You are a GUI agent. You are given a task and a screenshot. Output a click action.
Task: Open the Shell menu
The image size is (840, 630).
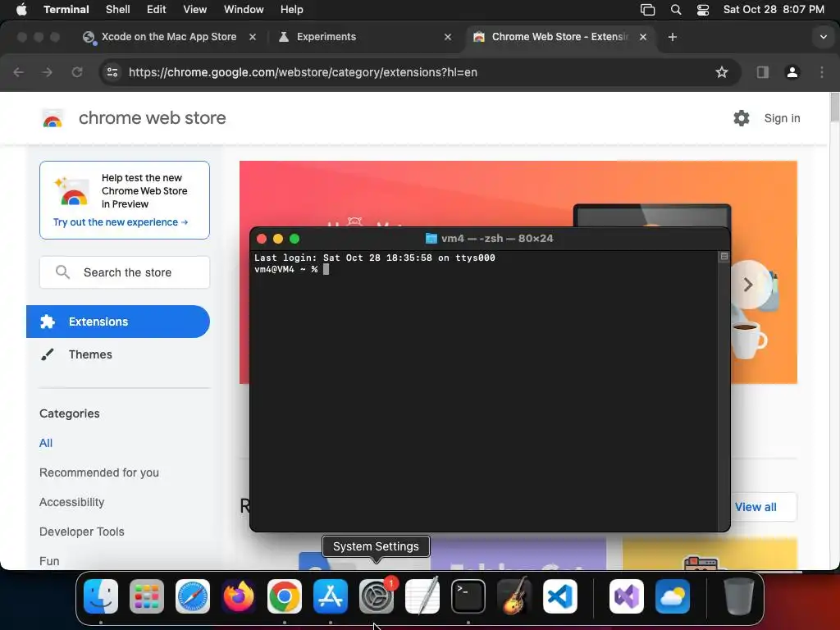pyautogui.click(x=118, y=10)
